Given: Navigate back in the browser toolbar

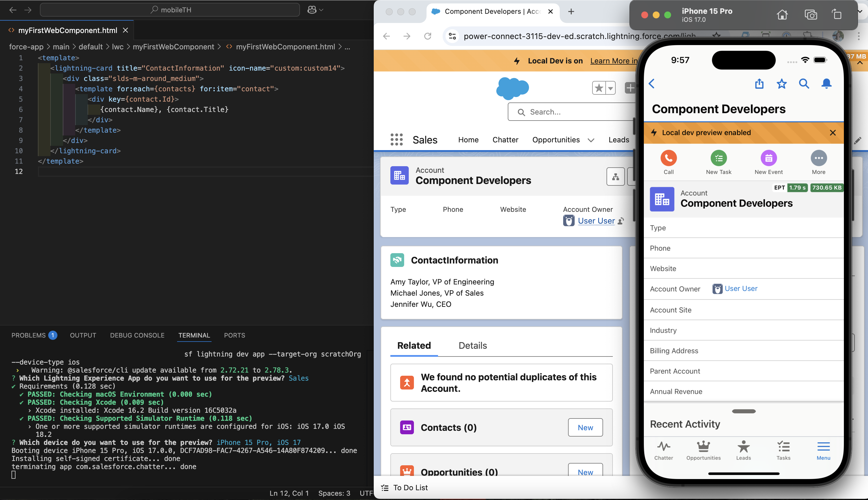Looking at the screenshot, I should point(386,36).
